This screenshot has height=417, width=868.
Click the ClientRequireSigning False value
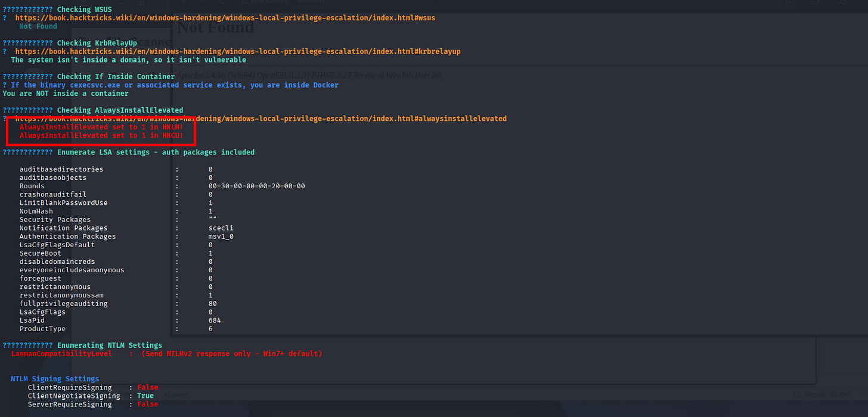click(x=148, y=387)
